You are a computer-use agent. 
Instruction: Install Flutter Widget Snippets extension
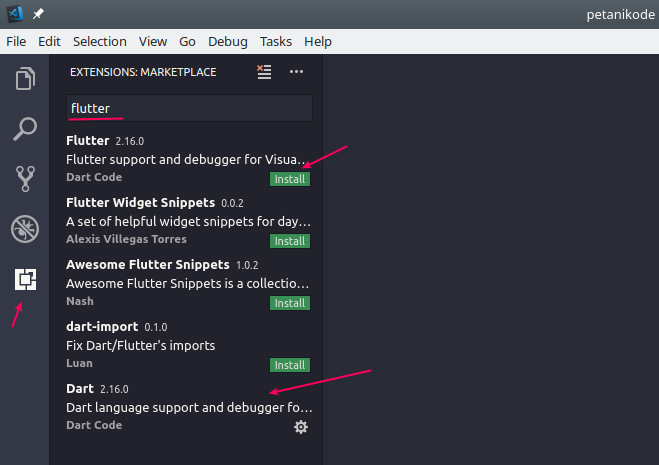pos(290,241)
